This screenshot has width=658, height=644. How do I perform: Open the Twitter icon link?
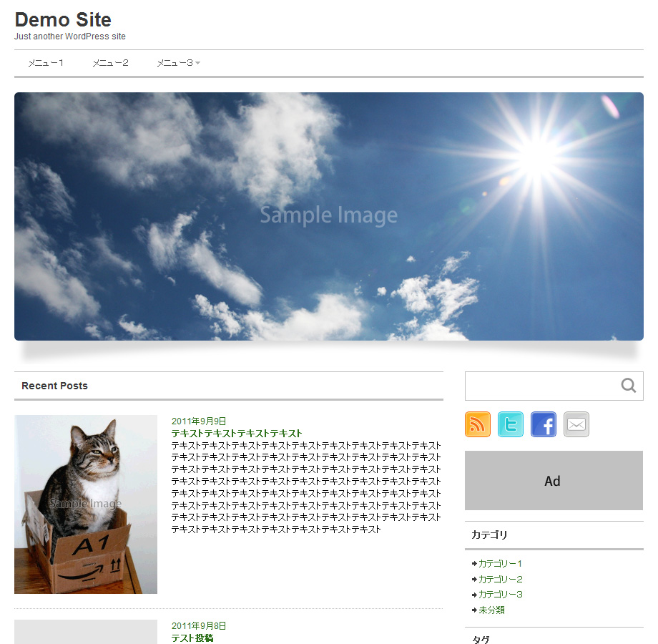(x=510, y=424)
